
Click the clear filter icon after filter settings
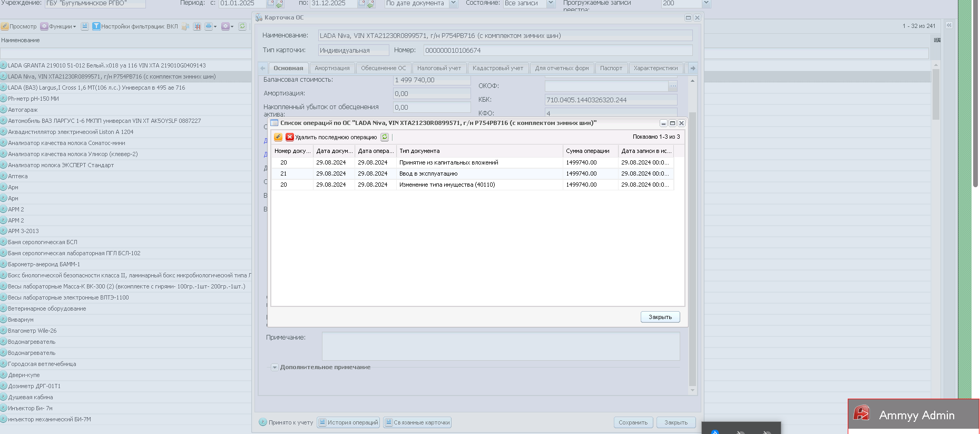pyautogui.click(x=185, y=26)
